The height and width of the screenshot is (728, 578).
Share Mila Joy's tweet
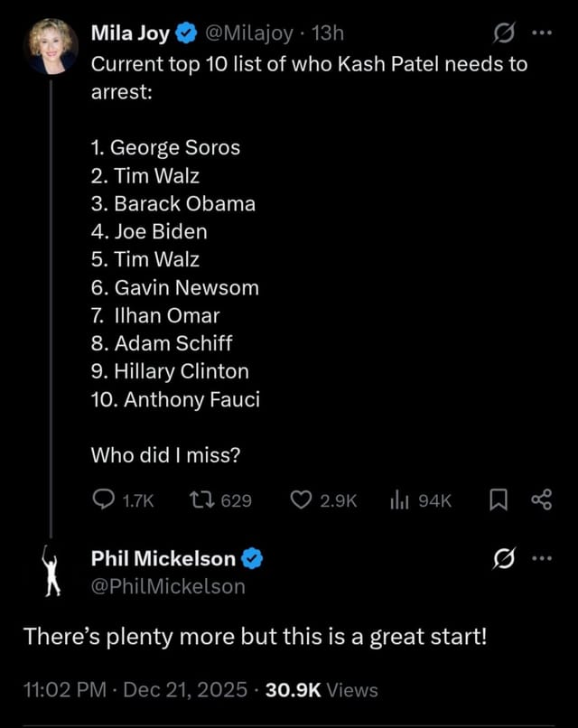tap(541, 499)
